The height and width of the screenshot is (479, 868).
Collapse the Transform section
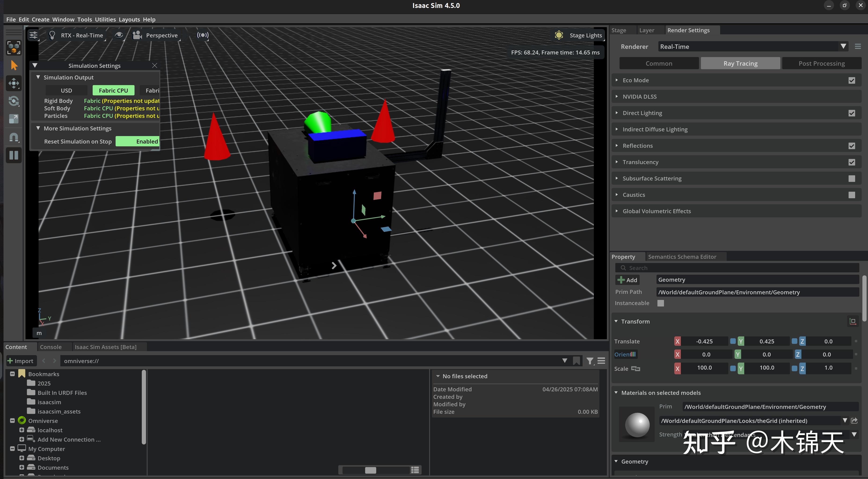[x=616, y=321]
